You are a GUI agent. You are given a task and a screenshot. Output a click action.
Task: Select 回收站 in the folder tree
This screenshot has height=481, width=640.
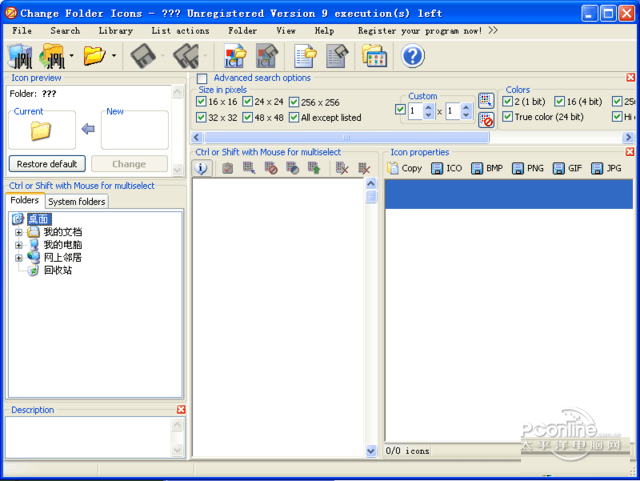(x=57, y=271)
